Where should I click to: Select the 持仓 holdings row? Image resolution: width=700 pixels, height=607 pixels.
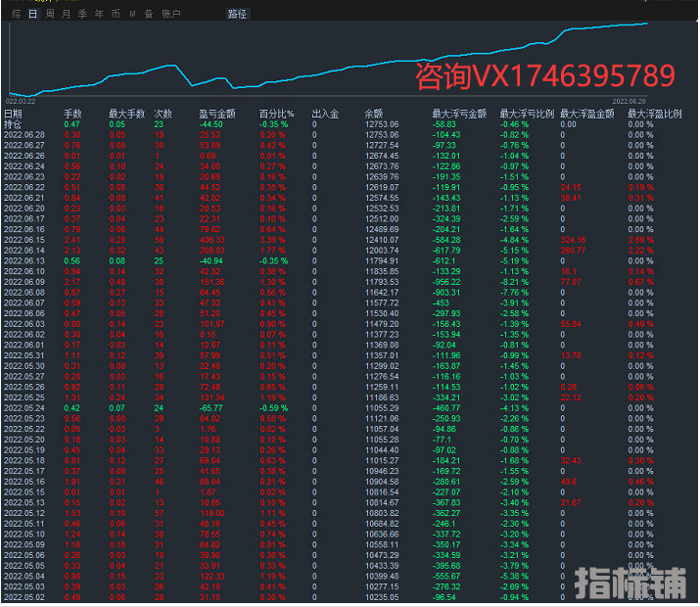pos(13,124)
